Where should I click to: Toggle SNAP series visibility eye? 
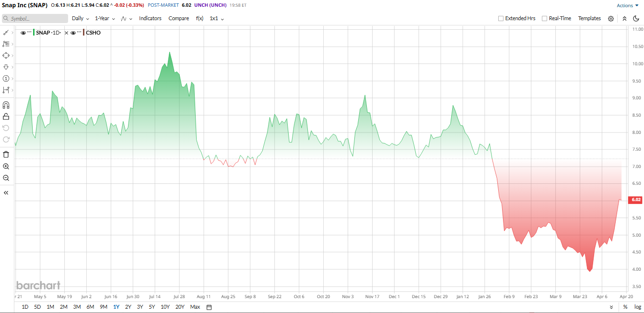23,33
